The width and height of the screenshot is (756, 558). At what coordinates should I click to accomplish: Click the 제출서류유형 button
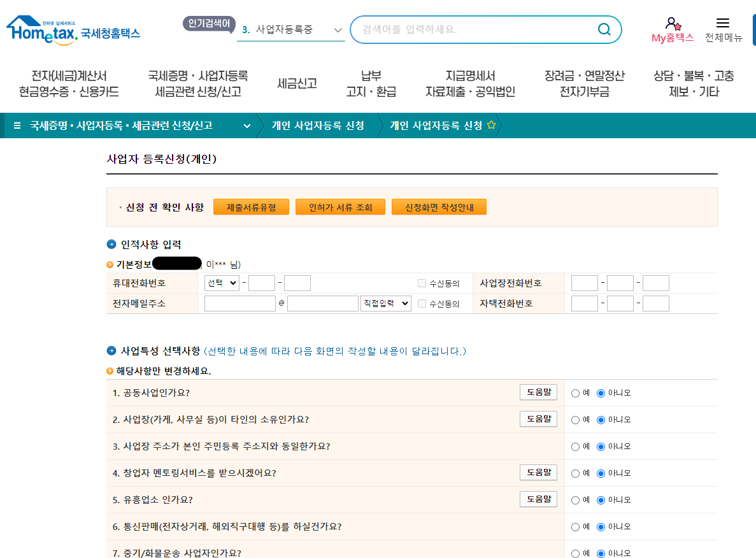pos(251,206)
